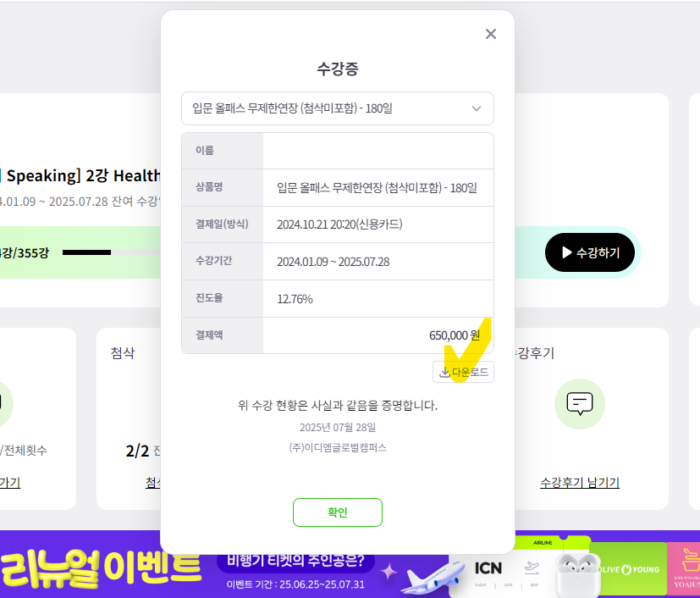Click the 다운로드 download button

(463, 372)
